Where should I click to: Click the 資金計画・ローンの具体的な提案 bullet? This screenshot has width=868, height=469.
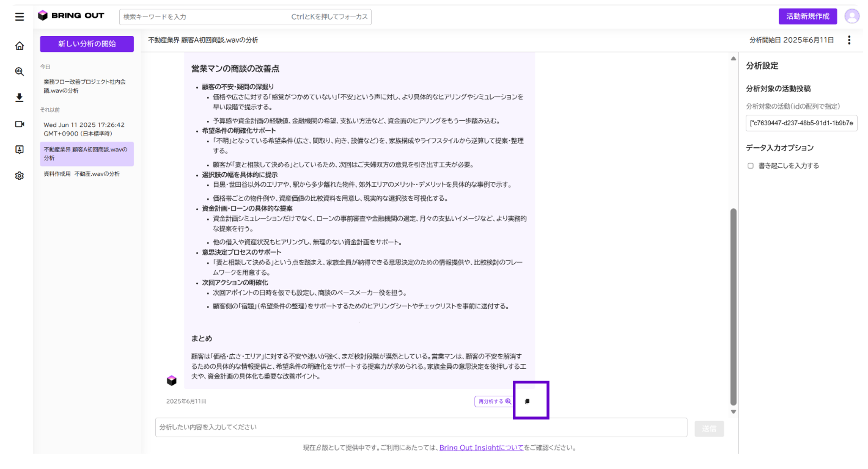pos(247,208)
